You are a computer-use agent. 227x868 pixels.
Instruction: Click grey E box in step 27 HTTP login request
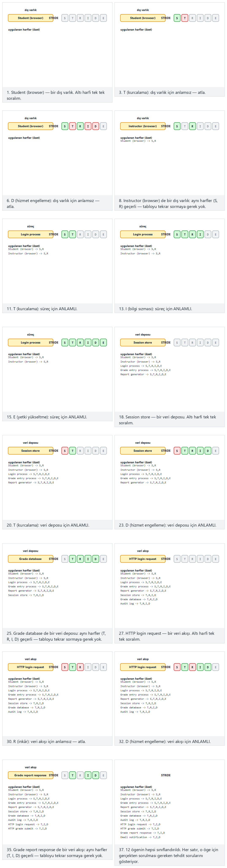point(216,559)
